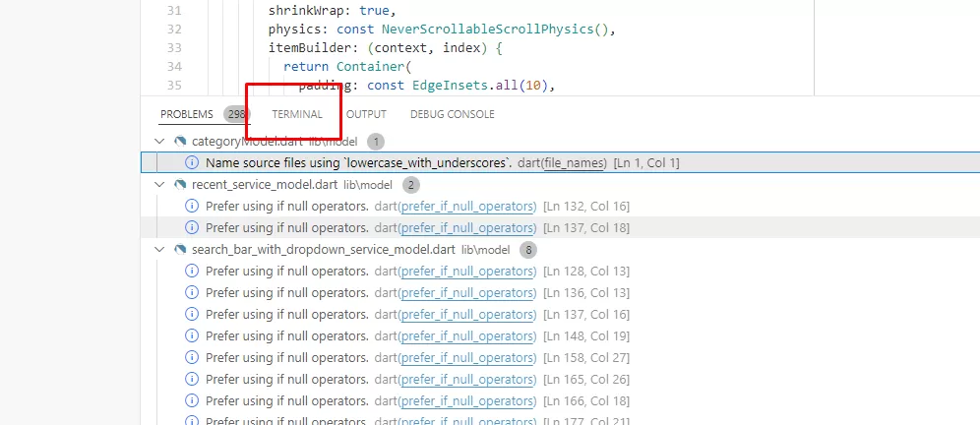This screenshot has height=425, width=980.
Task: Click info icon on Ln 136, Col 13 problem
Action: [x=192, y=292]
